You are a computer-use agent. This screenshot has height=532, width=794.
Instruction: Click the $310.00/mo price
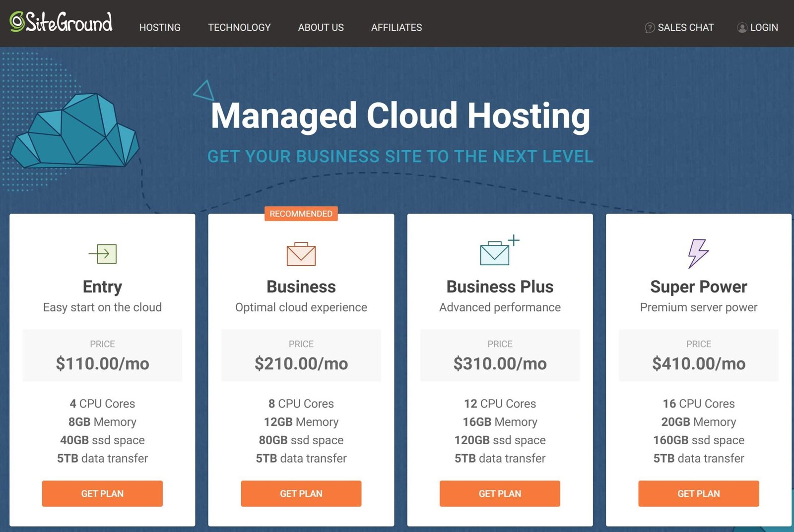[500, 363]
